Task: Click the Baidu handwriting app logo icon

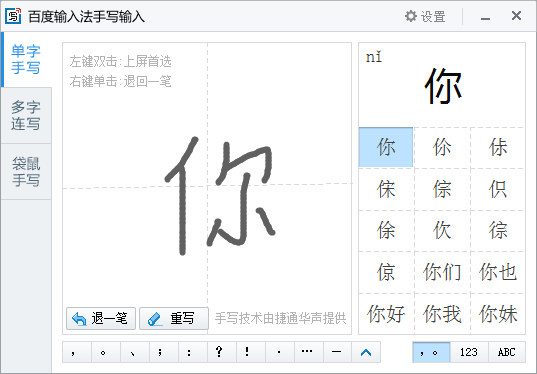Action: 13,16
